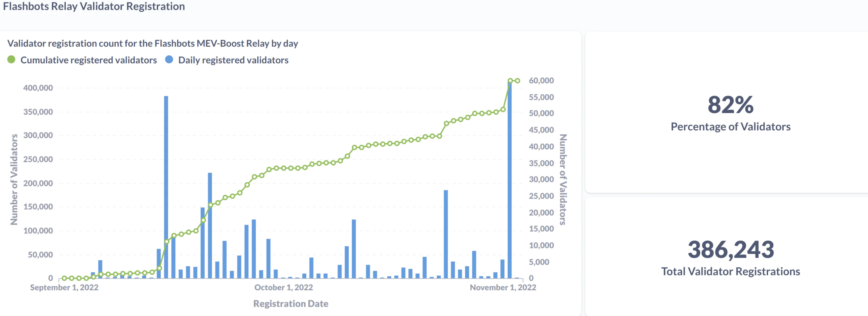The height and width of the screenshot is (316, 868).
Task: Click the 250,000 left axis tick
Action: [38, 159]
